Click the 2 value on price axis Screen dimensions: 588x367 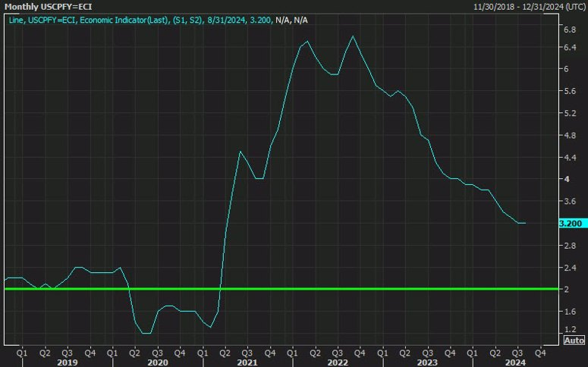click(x=567, y=290)
